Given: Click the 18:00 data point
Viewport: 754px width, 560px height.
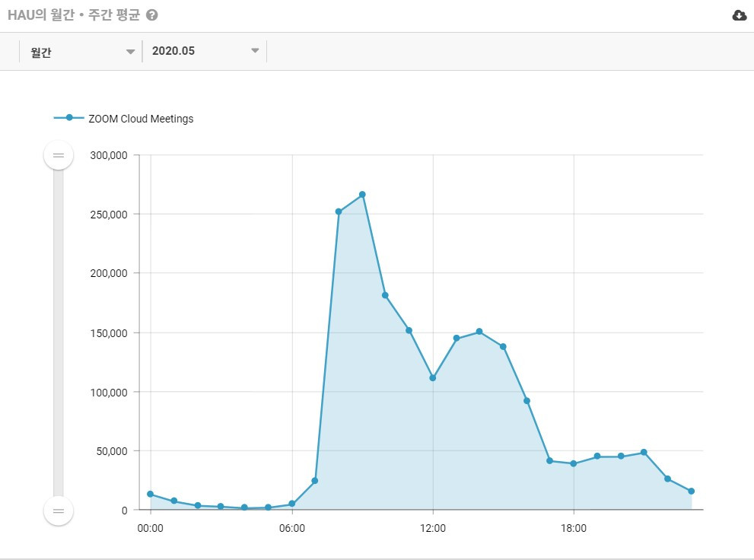Looking at the screenshot, I should [573, 463].
